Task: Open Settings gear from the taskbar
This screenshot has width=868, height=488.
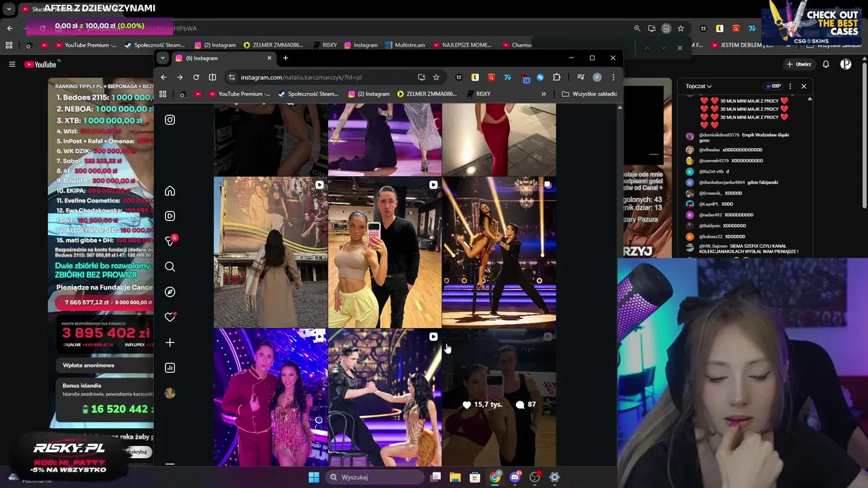Action: [554, 477]
